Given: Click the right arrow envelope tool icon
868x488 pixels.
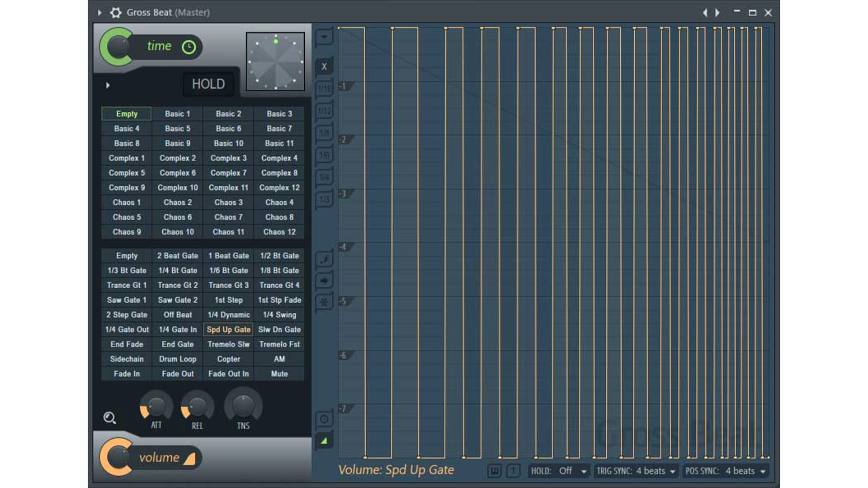Looking at the screenshot, I should [x=324, y=281].
